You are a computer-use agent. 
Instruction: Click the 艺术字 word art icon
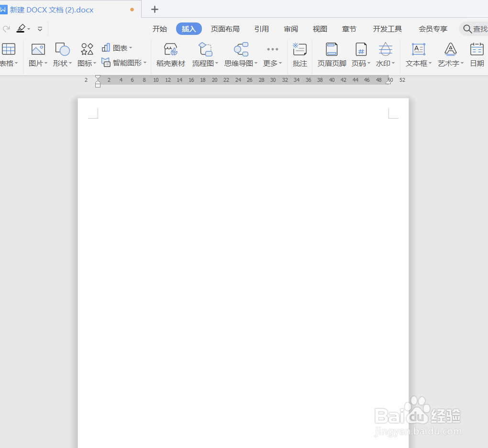pyautogui.click(x=450, y=49)
